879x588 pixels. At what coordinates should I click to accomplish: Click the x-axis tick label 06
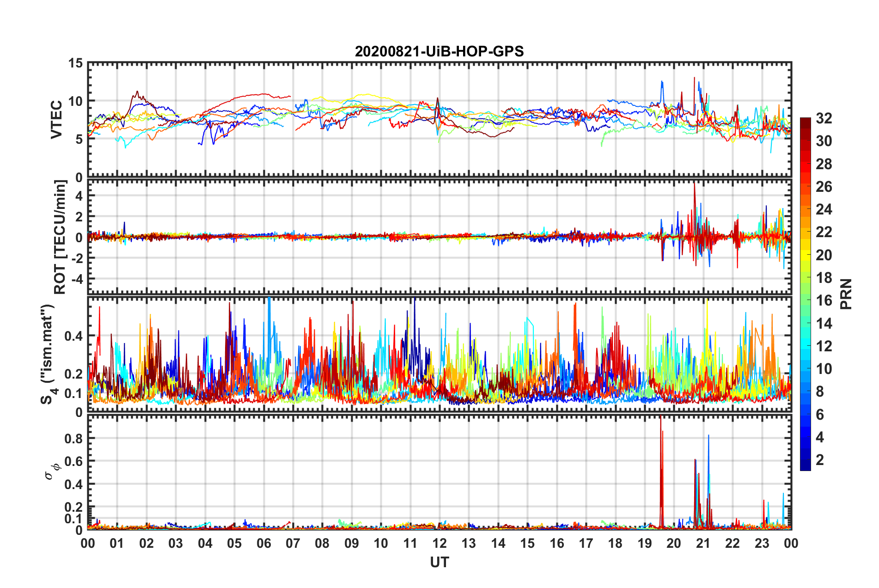coord(264,543)
